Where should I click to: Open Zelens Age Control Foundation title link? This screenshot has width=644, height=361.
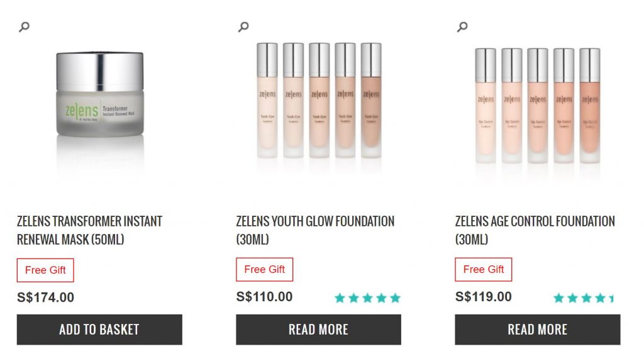pos(535,230)
